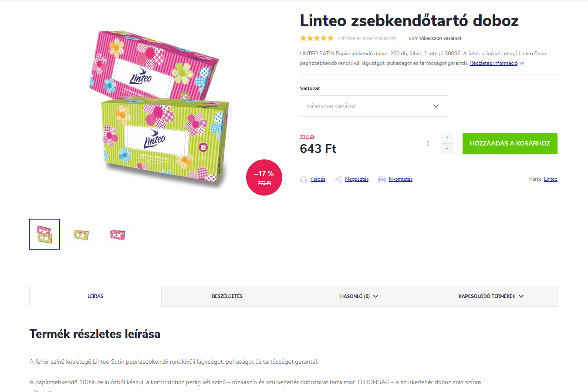Screen dimensions: 588x392
Task: Select the green box thumbnail
Action: click(81, 234)
